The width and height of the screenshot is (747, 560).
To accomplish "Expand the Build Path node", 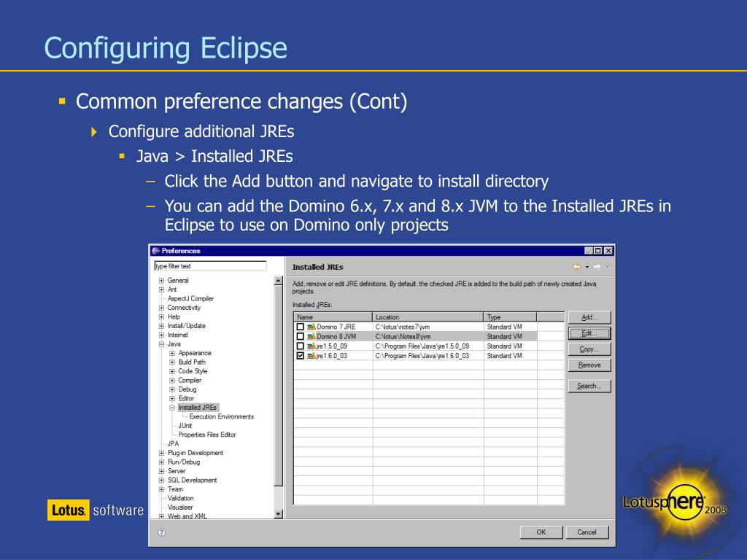I will tap(172, 362).
